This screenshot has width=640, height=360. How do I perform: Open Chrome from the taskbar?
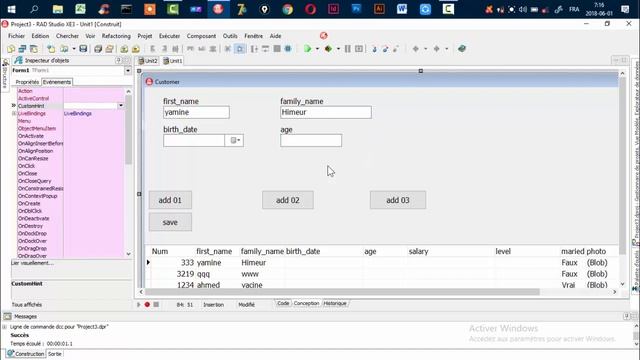[287, 9]
